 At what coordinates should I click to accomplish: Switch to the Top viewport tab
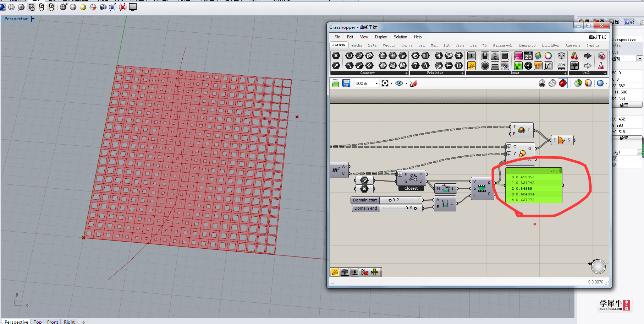[38, 322]
